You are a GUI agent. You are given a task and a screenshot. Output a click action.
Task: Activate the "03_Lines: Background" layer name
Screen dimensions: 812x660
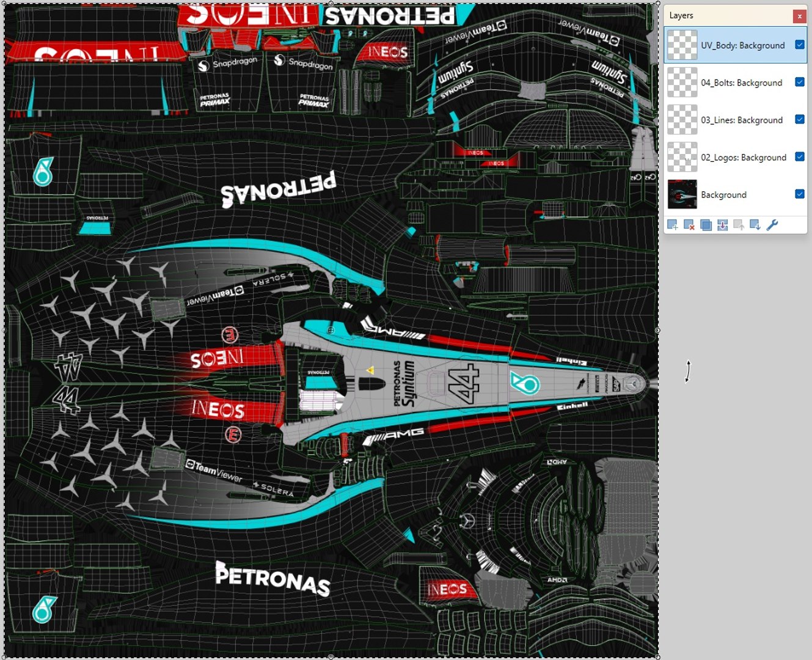tap(742, 120)
